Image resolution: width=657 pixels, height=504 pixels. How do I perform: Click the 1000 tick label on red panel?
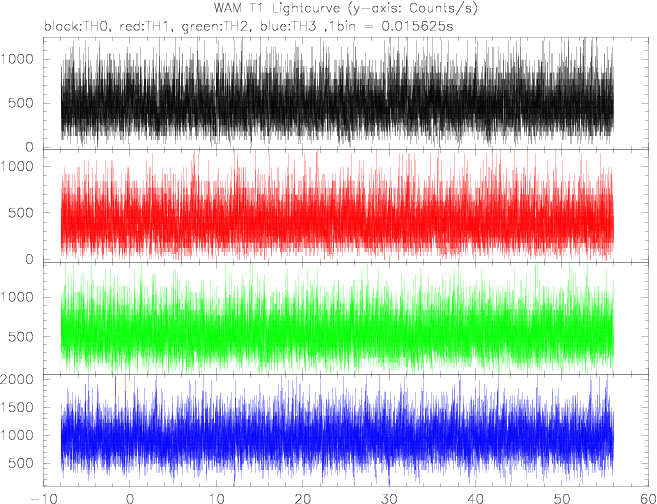coord(17,166)
